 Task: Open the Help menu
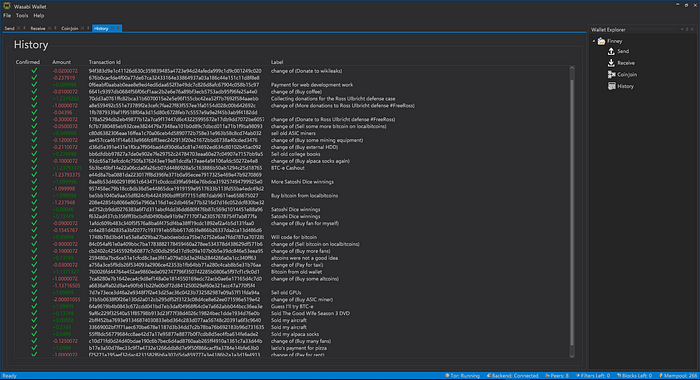(x=39, y=16)
